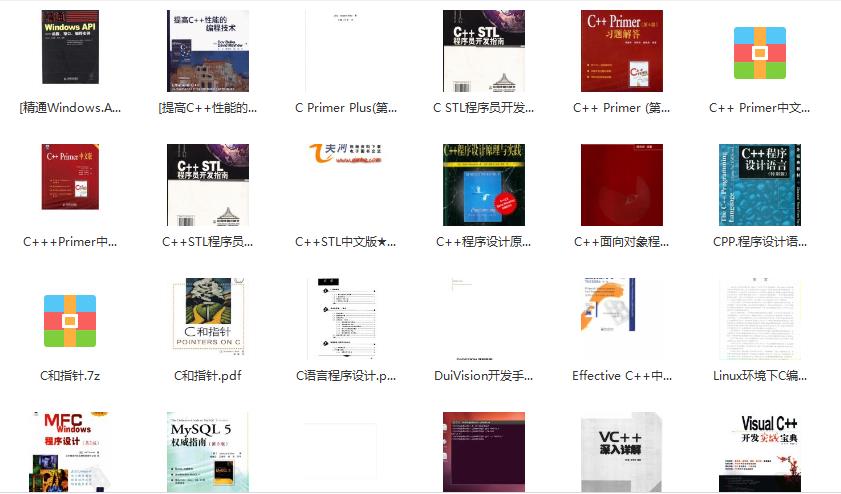This screenshot has width=841, height=494.
Task: Select the file name "C++ Primer中文..."
Action: (759, 108)
